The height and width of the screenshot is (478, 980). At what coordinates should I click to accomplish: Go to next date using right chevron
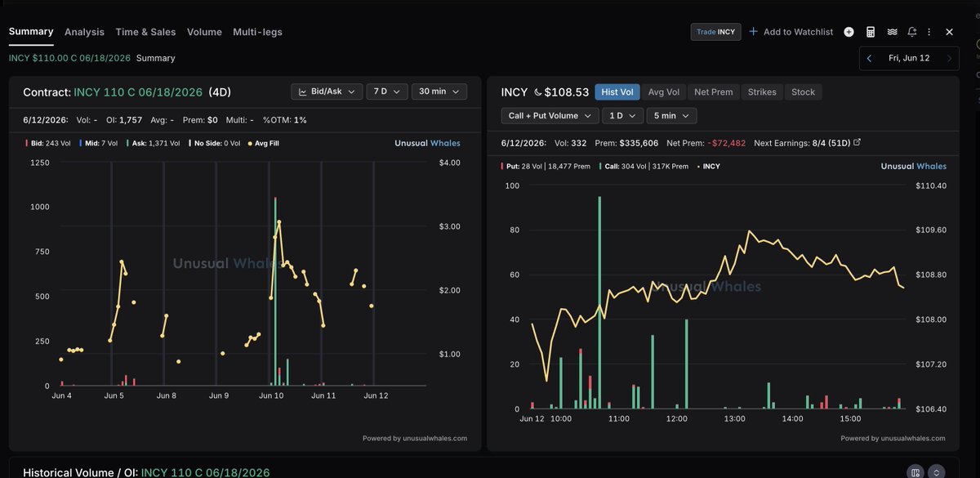(949, 58)
